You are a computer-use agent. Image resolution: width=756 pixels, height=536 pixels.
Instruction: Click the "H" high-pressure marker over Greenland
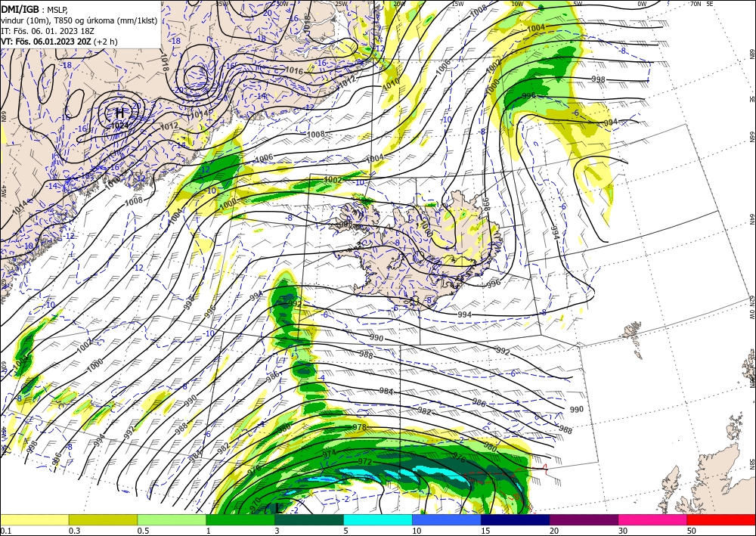tap(119, 113)
